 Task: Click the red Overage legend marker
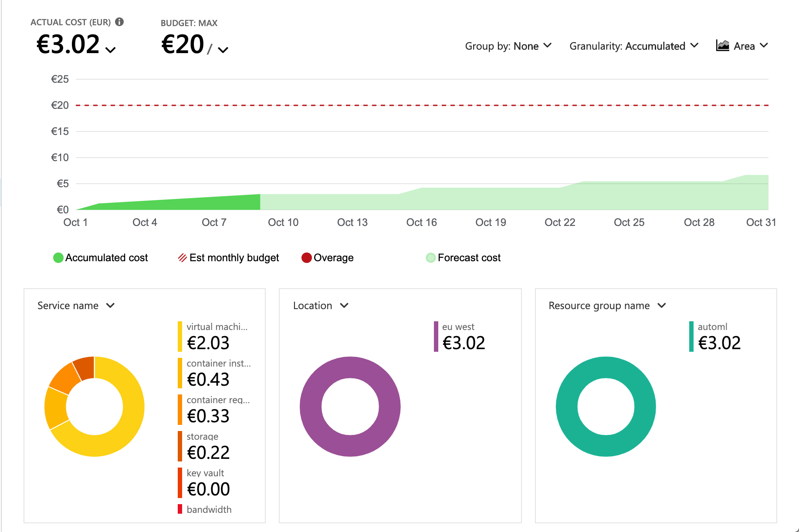pyautogui.click(x=307, y=257)
